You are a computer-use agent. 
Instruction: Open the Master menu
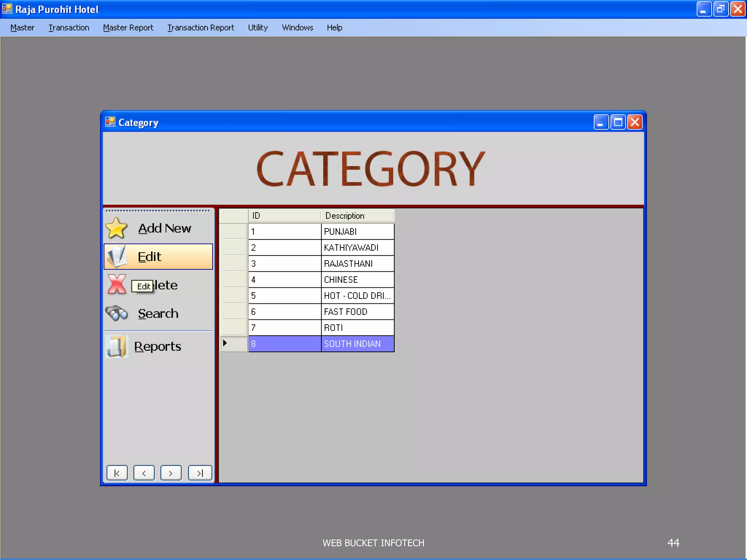[x=22, y=28]
